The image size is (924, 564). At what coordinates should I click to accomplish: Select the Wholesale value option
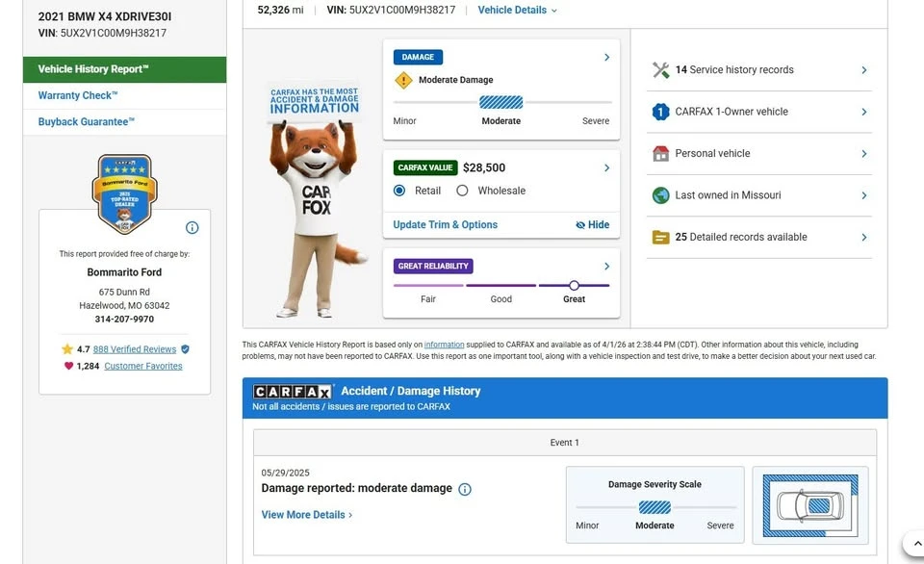point(462,191)
